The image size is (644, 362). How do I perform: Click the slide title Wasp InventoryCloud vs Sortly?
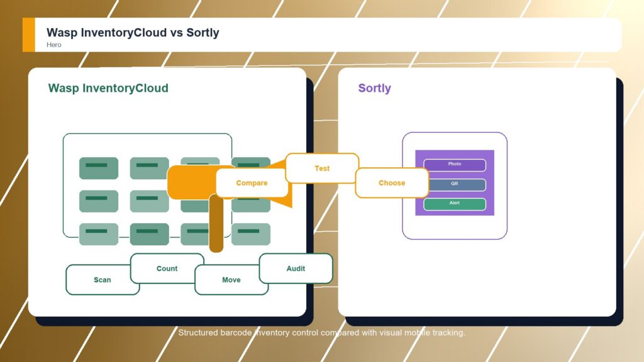click(133, 33)
